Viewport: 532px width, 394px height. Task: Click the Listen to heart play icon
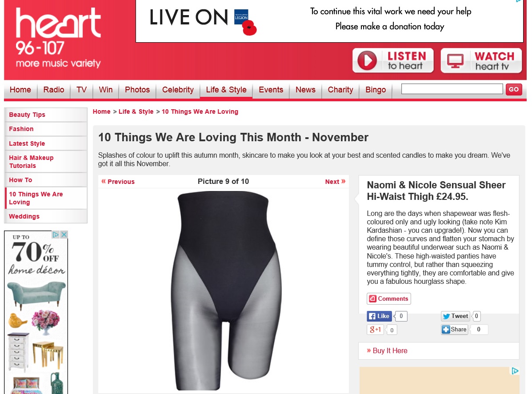point(367,60)
